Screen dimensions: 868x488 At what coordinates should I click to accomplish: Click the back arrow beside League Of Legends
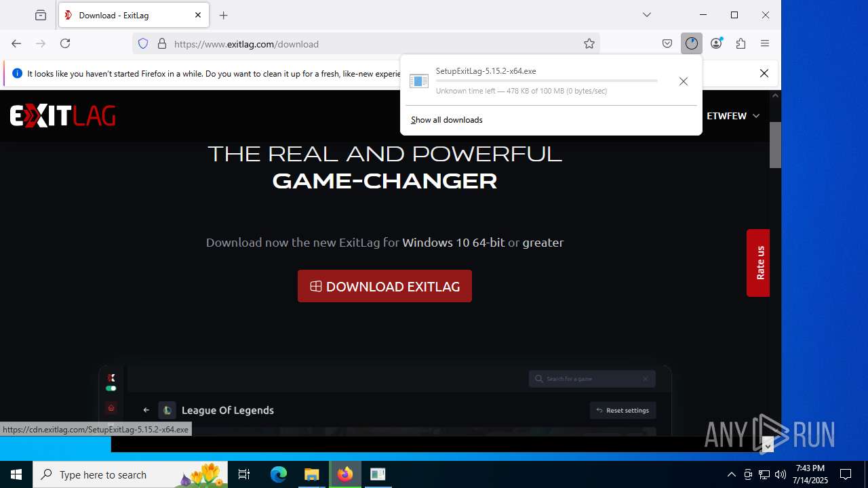pyautogui.click(x=146, y=410)
